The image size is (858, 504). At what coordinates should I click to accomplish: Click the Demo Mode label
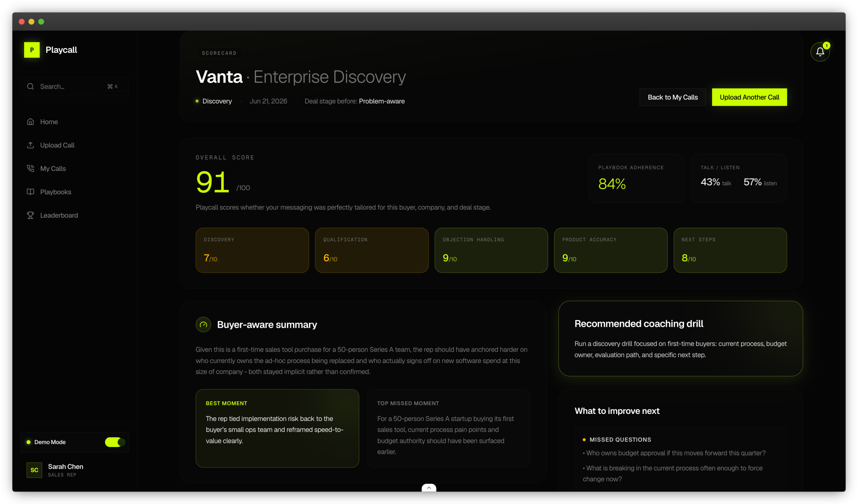[50, 442]
